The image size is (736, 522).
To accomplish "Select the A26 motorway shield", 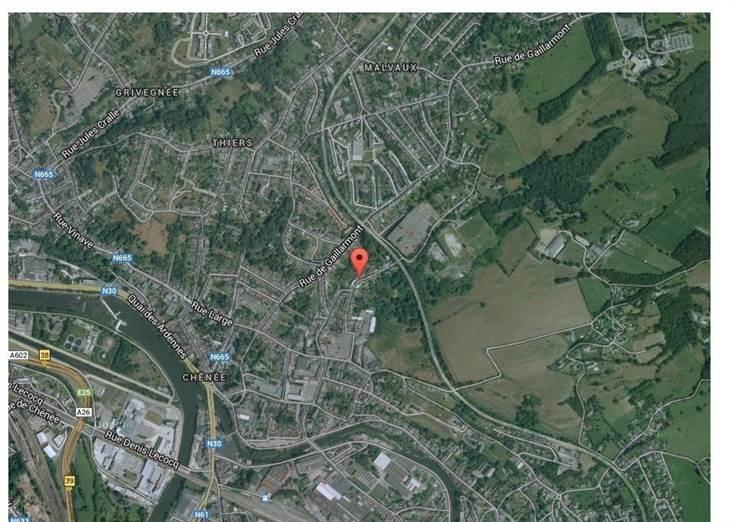I will pyautogui.click(x=84, y=412).
